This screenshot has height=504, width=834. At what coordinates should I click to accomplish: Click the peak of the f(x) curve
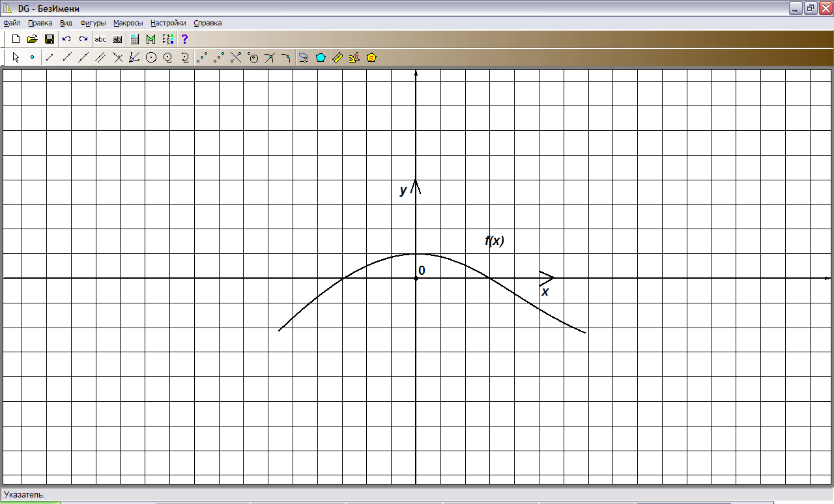coord(416,254)
